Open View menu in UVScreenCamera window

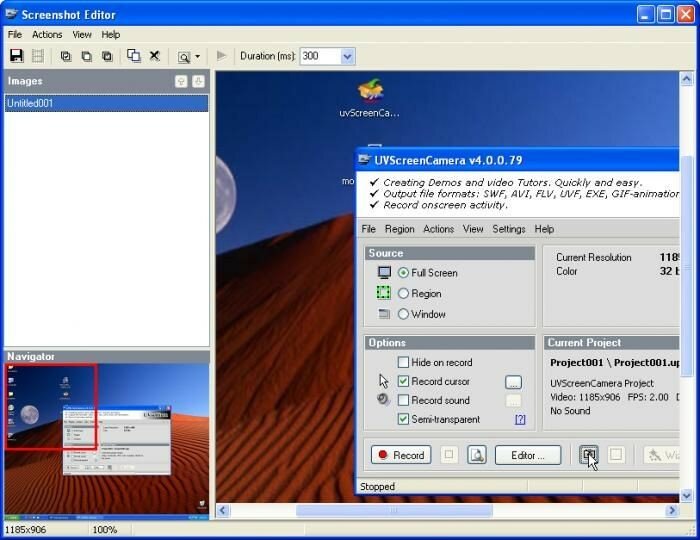473,229
